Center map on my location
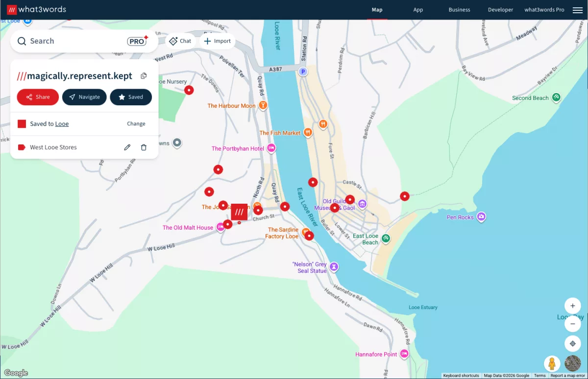The height and width of the screenshot is (379, 588). tap(572, 344)
